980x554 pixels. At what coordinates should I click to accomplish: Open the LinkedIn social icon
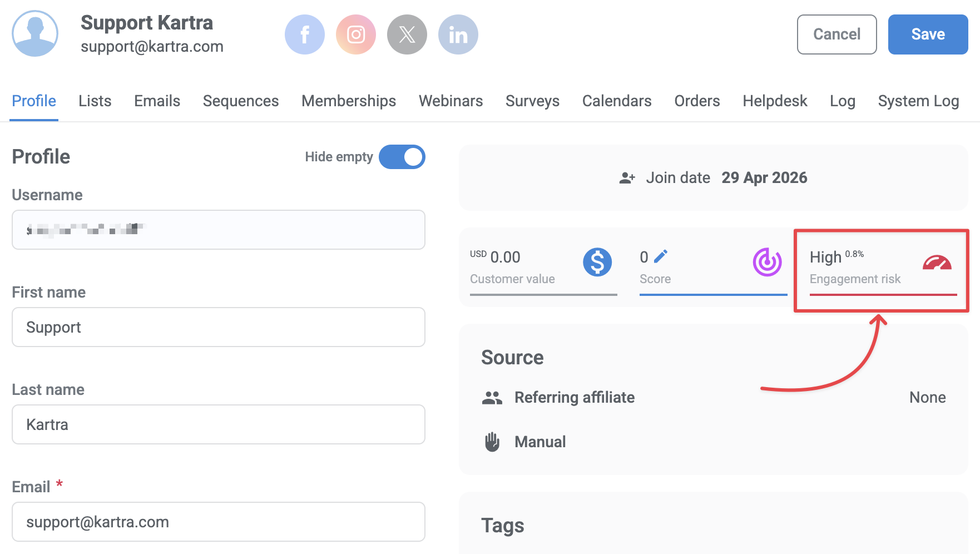[x=458, y=34]
